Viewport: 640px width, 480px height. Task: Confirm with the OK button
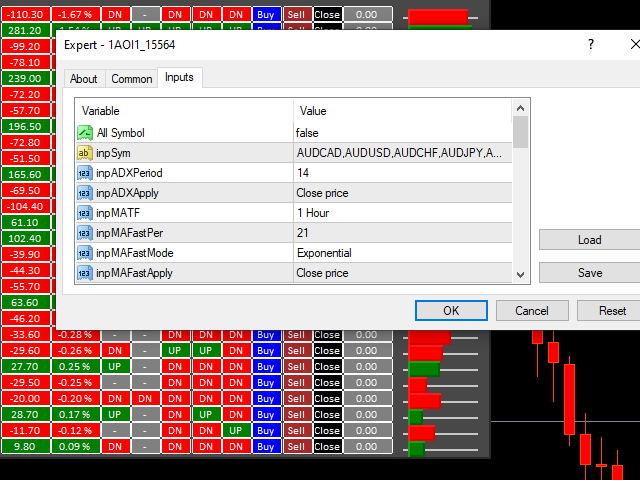click(x=451, y=311)
